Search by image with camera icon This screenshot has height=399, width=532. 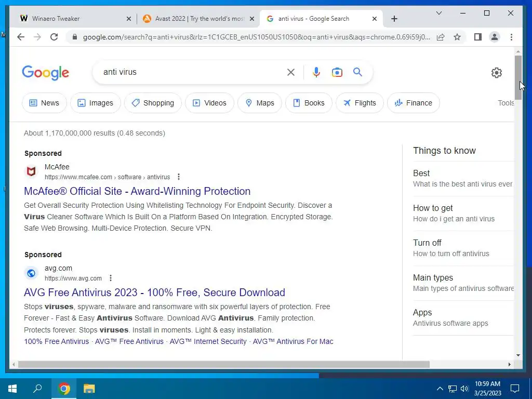[x=337, y=72]
